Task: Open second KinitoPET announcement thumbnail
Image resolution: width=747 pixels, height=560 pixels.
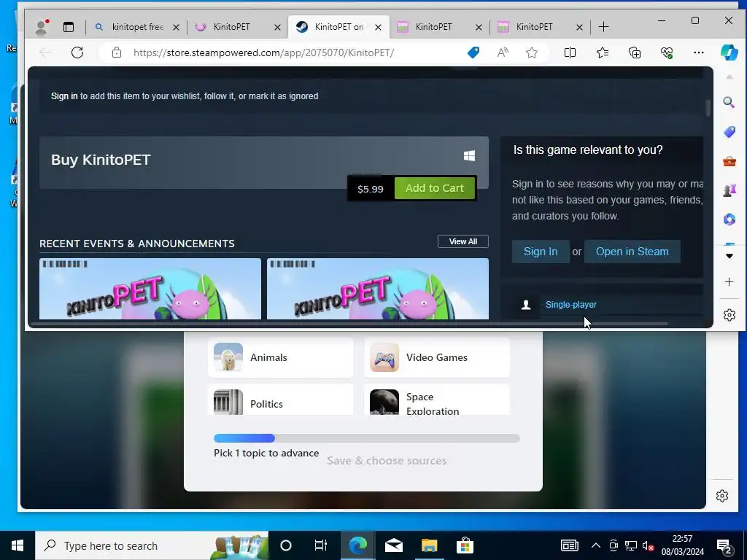Action: pyautogui.click(x=378, y=289)
